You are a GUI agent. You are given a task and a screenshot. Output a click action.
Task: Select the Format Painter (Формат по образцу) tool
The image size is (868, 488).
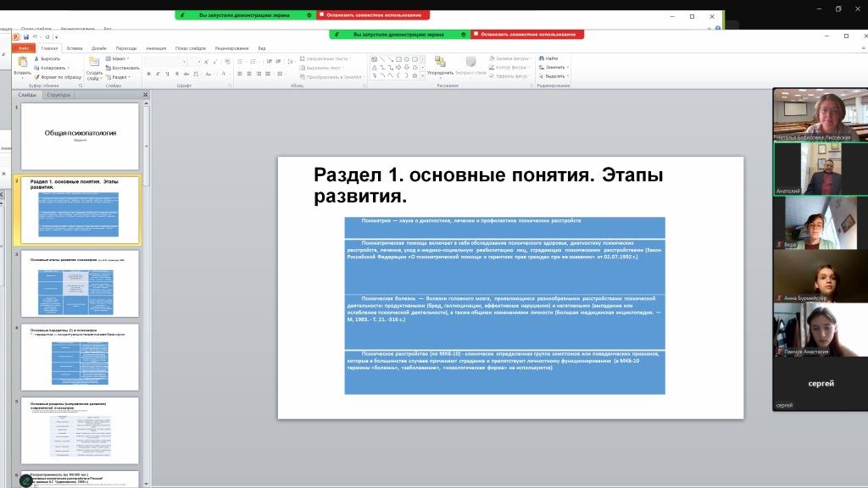(x=37, y=77)
